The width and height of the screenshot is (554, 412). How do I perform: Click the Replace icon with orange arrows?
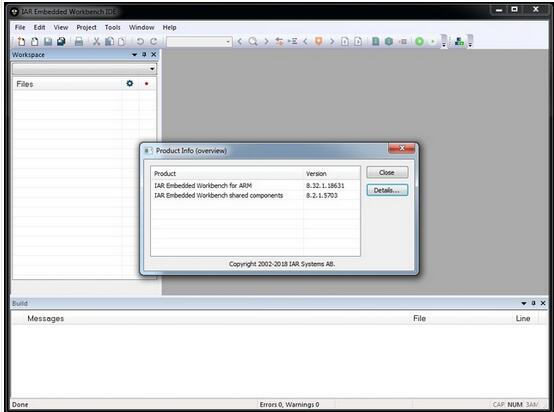(x=279, y=42)
